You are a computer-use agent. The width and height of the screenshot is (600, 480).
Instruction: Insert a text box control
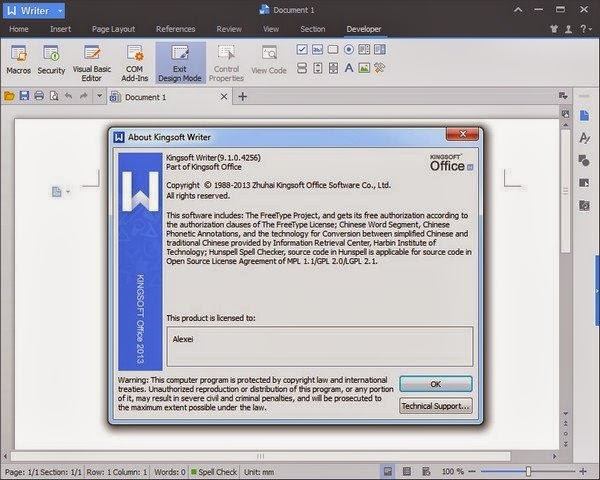point(317,49)
